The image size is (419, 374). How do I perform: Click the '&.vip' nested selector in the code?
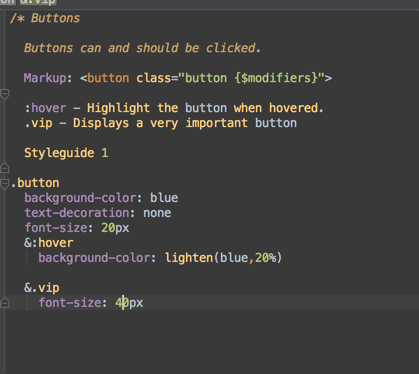click(42, 288)
